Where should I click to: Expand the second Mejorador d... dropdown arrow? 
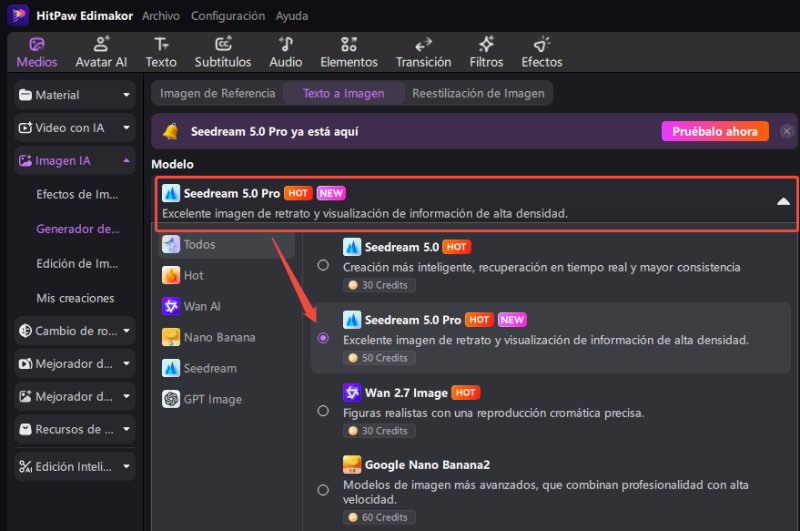(126, 396)
